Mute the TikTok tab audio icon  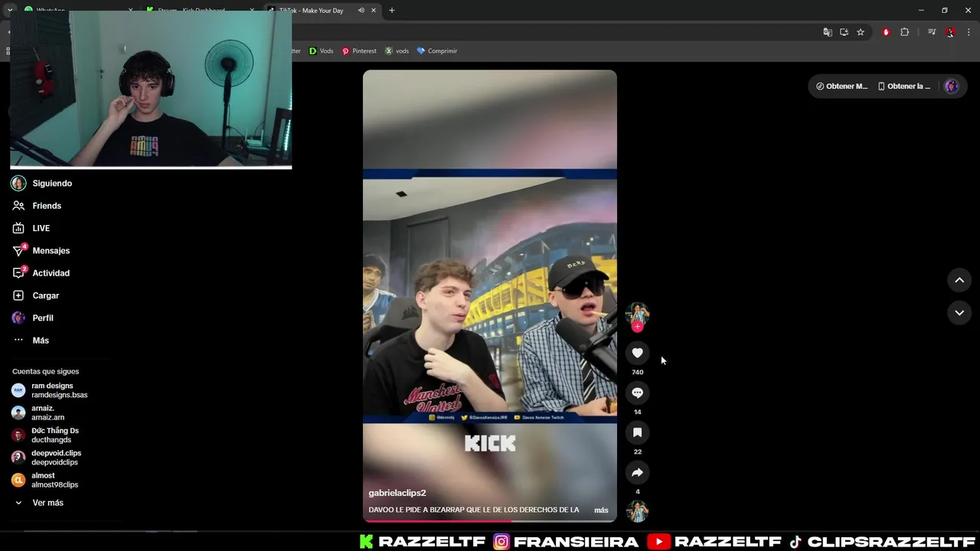pos(361,10)
